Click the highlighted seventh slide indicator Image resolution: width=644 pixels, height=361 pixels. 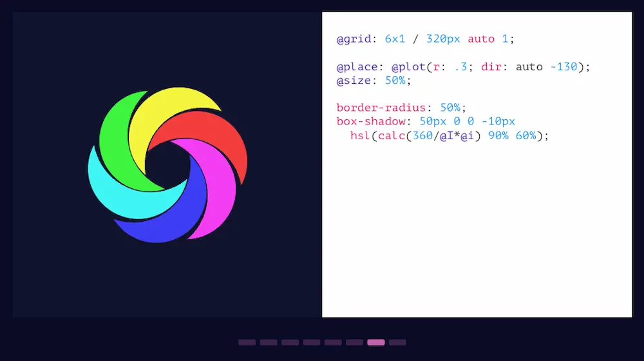tap(376, 342)
